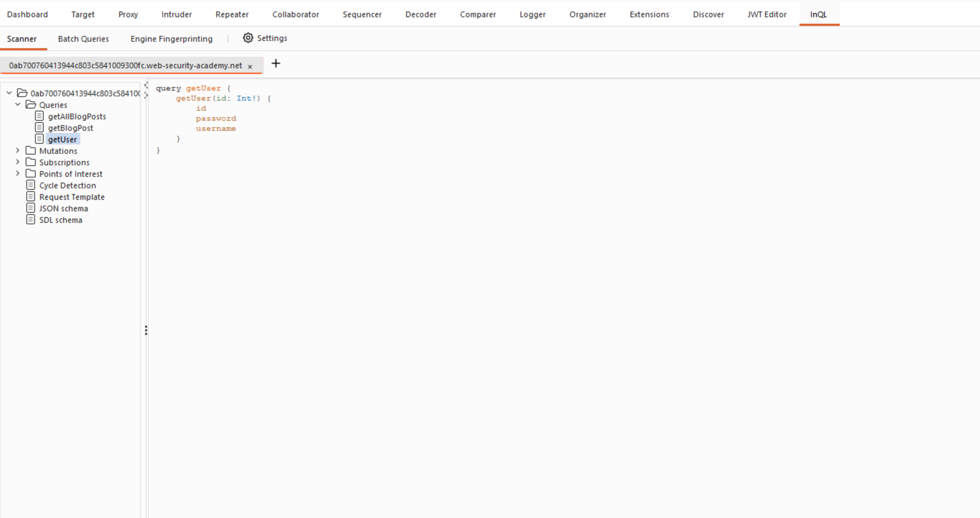This screenshot has width=980, height=518.
Task: Open the Engine Fingerprinting sub-tab
Action: pyautogui.click(x=172, y=39)
